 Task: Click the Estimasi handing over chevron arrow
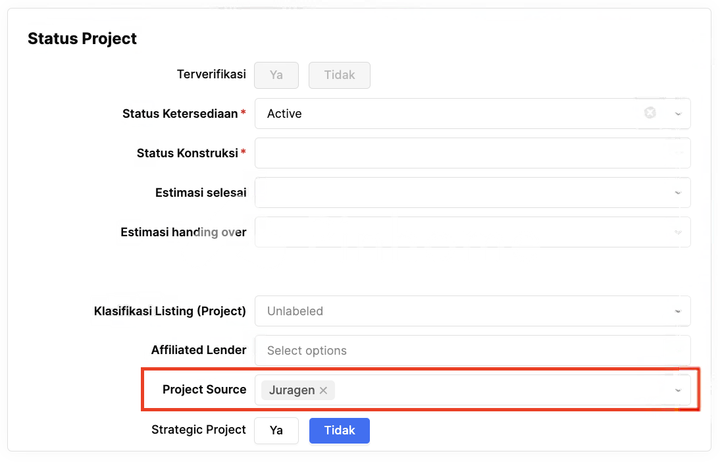(x=677, y=232)
